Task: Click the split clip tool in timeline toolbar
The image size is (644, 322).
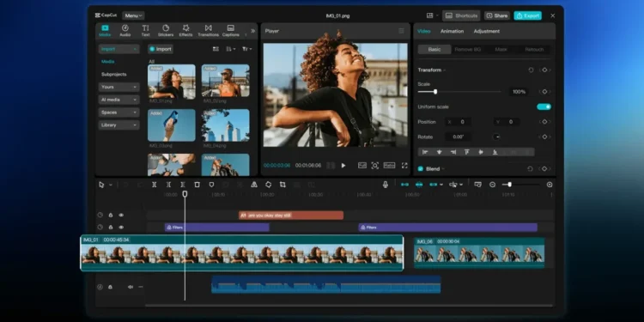Action: coord(154,185)
